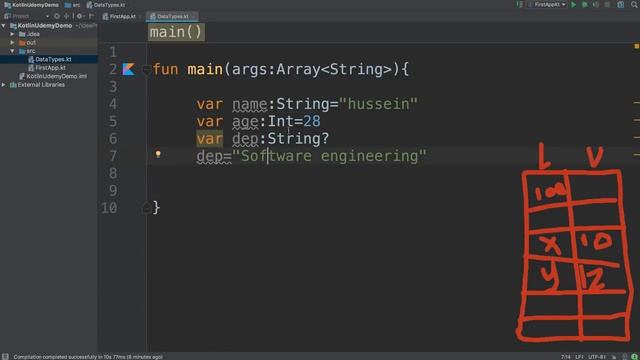Click the Scroll from Source target icon

point(57,16)
